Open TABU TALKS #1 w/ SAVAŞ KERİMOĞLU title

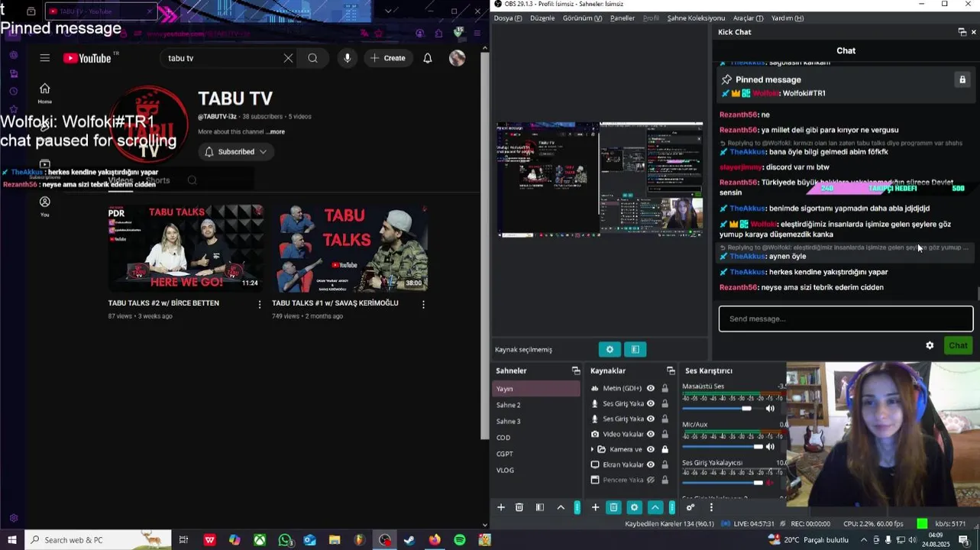point(335,303)
